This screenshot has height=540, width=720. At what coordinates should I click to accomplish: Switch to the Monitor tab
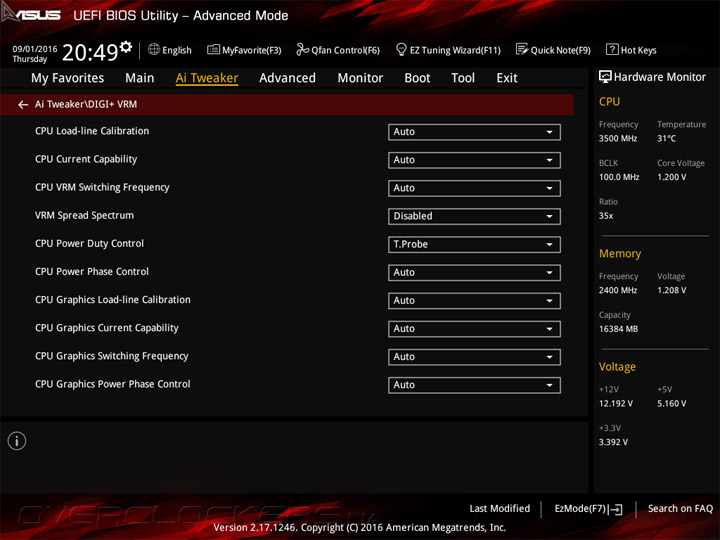[x=360, y=78]
